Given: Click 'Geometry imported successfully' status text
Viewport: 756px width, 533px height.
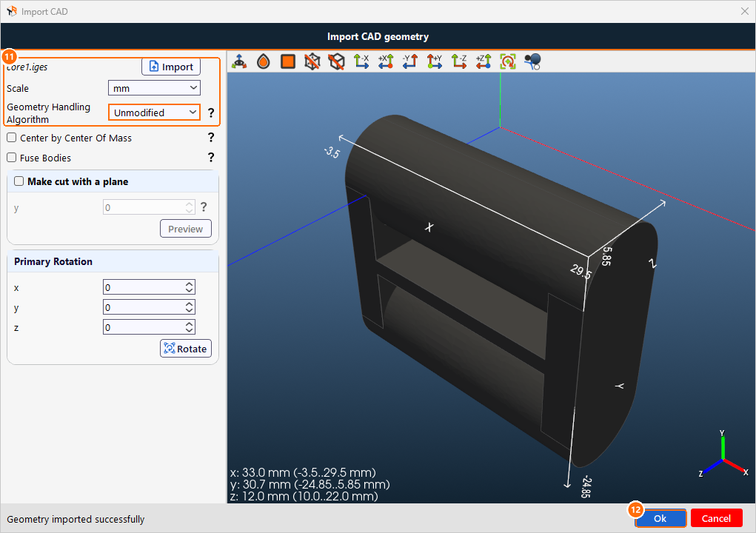Looking at the screenshot, I should (x=76, y=519).
